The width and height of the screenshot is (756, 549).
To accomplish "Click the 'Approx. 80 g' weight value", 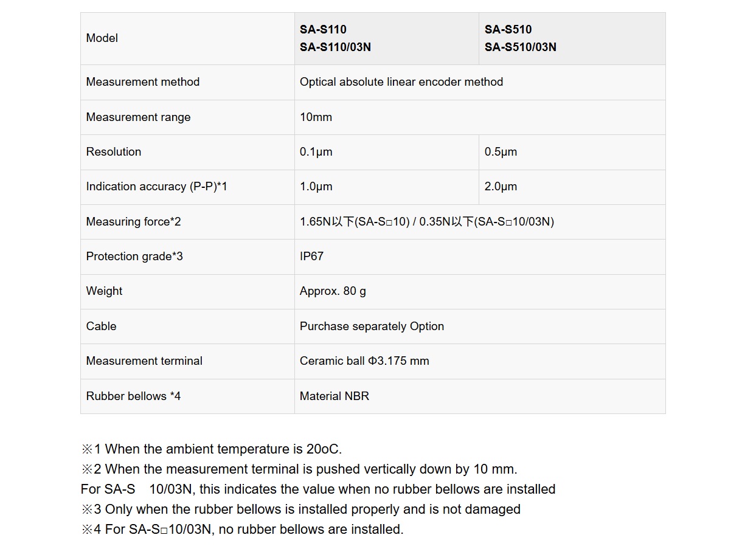I will 333,291.
